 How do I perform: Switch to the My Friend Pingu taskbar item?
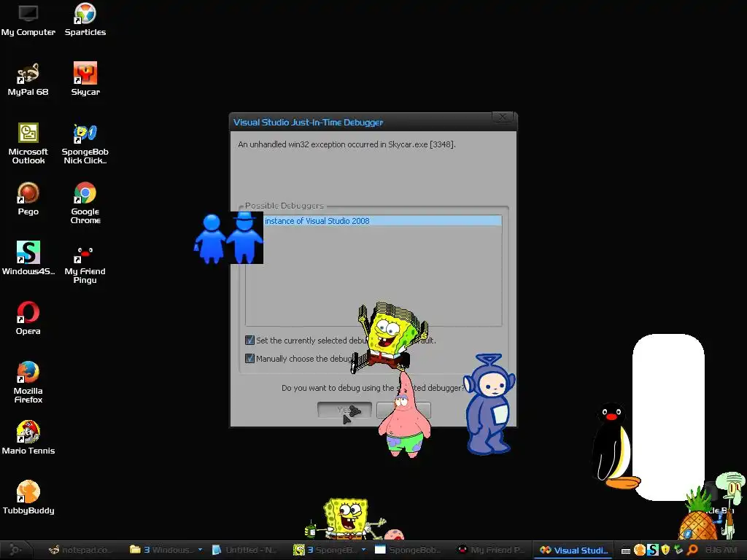[x=489, y=550]
